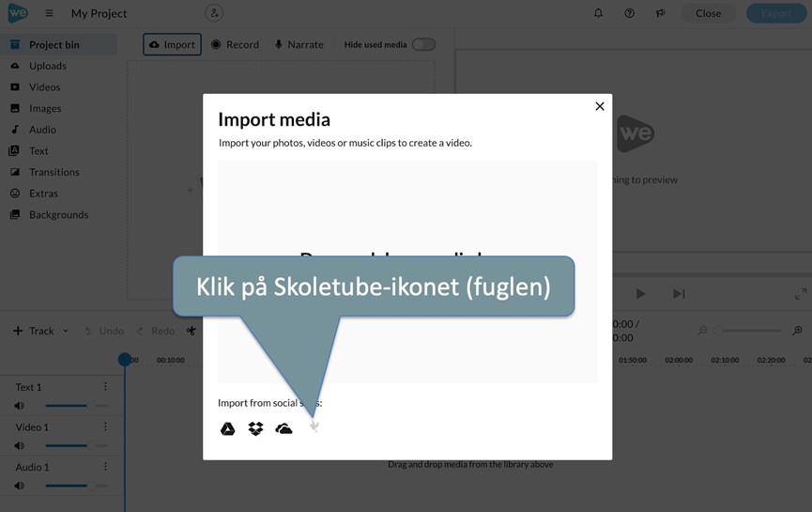This screenshot has width=812, height=512.
Task: Zoom out the timeline magnifier icon
Action: 702,330
